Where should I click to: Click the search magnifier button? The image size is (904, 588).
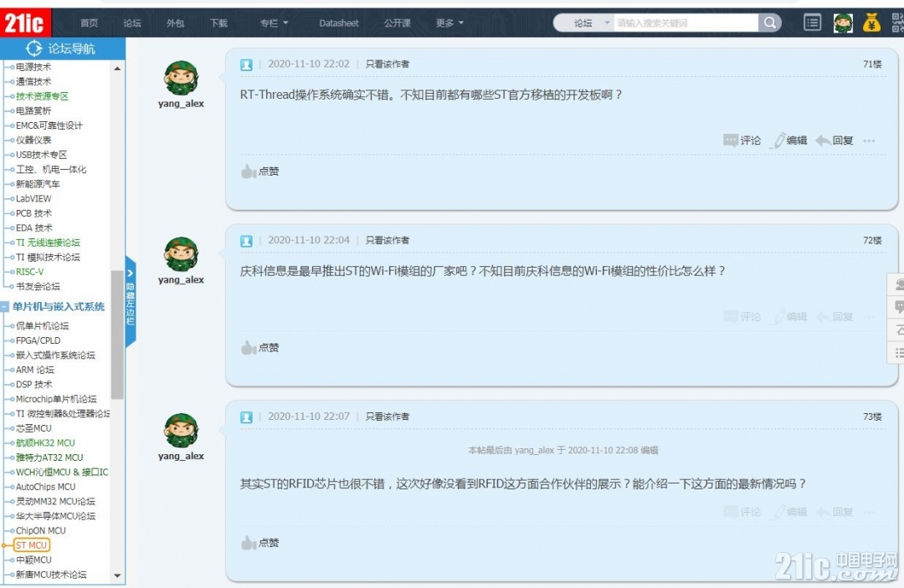tap(770, 23)
